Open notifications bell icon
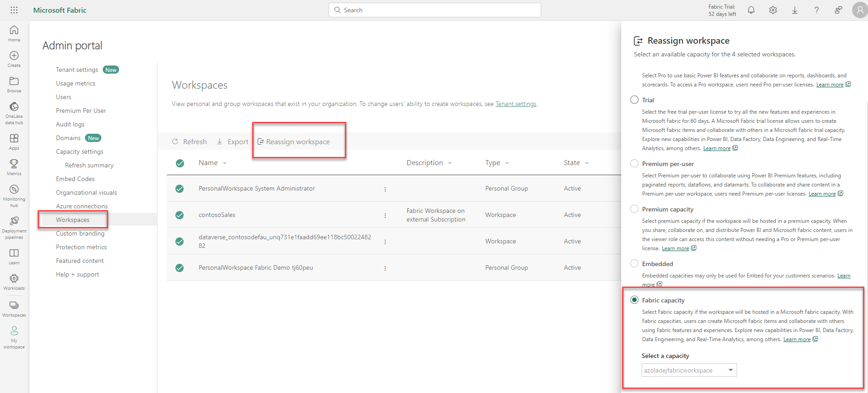 [751, 10]
